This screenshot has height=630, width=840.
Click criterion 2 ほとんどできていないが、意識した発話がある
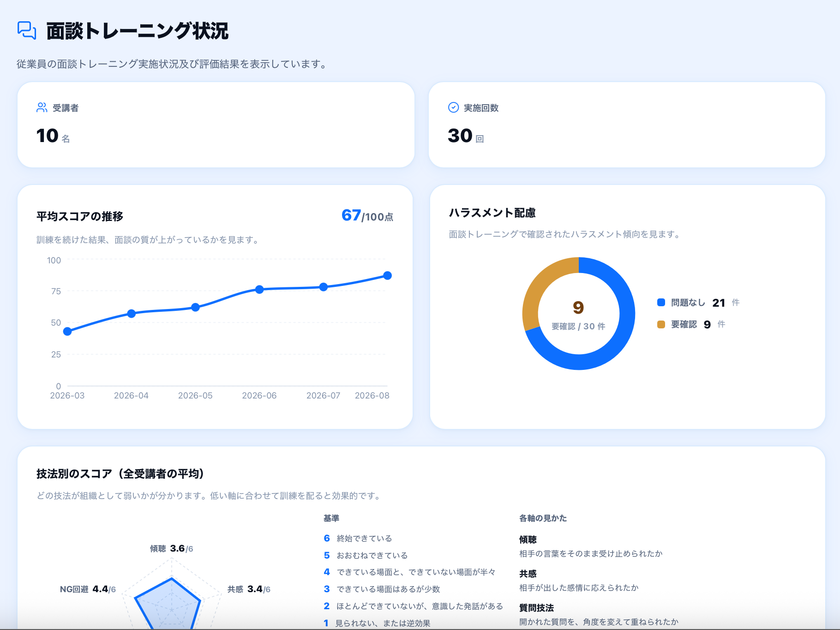pos(414,606)
